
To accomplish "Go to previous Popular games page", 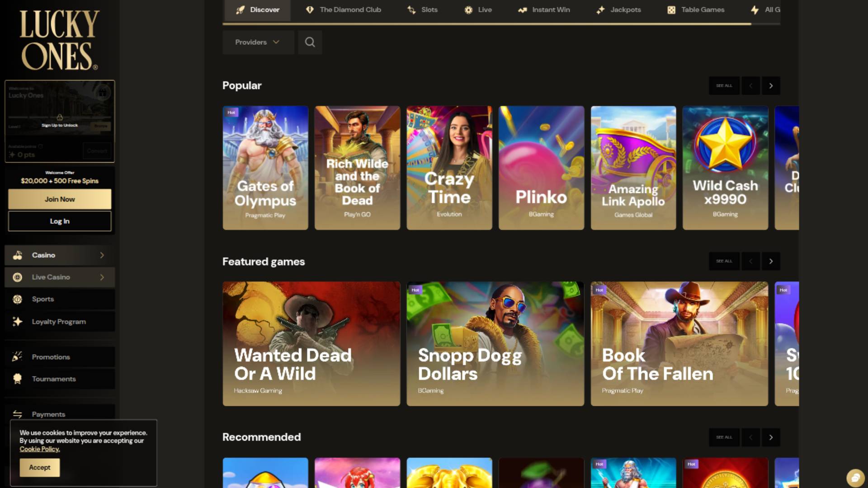I will click(x=751, y=85).
